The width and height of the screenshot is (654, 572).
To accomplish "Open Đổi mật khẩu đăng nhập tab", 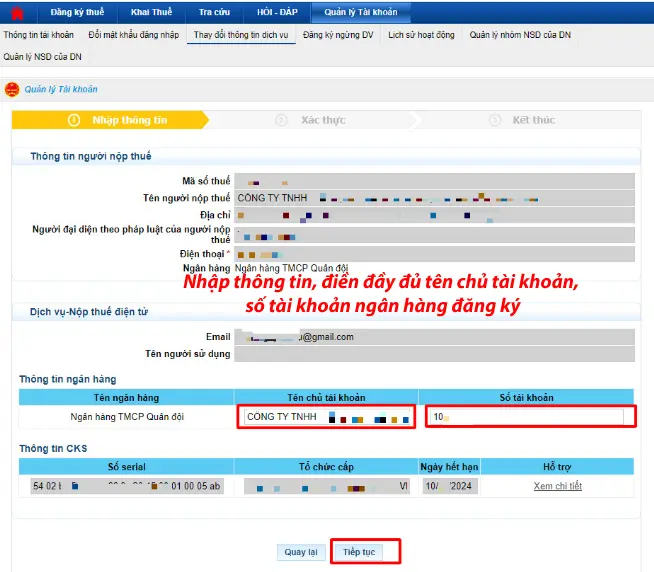I will (x=133, y=35).
